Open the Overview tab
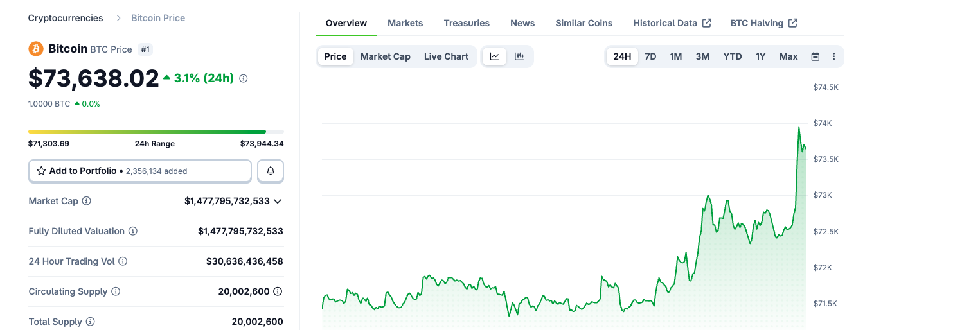 point(346,23)
